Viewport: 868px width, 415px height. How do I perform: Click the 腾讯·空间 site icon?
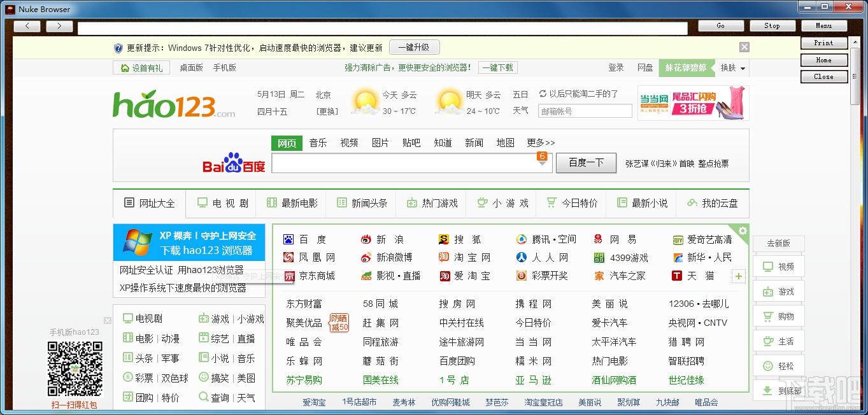522,239
